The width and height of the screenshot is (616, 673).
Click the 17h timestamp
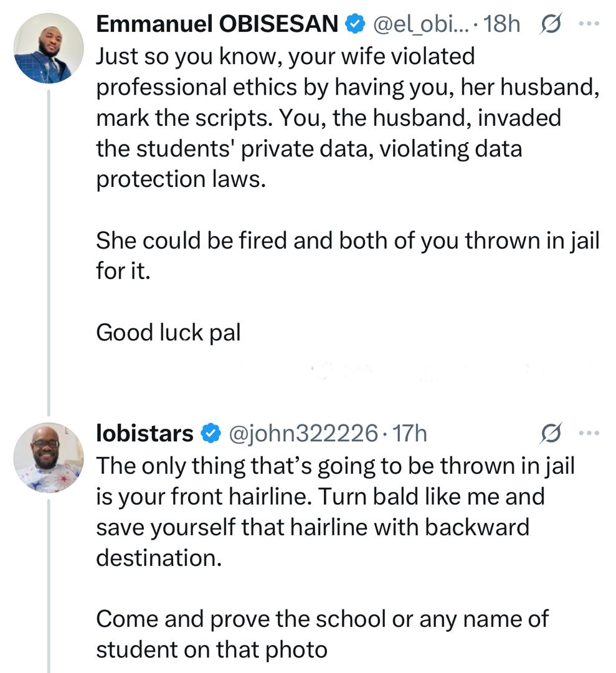click(410, 432)
